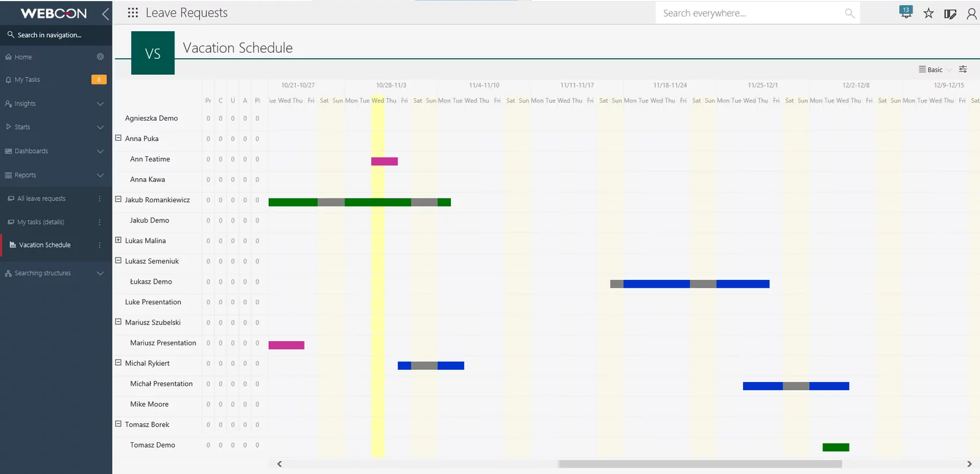The width and height of the screenshot is (980, 474).
Task: Click the edit mode icon beside the star
Action: click(950, 13)
